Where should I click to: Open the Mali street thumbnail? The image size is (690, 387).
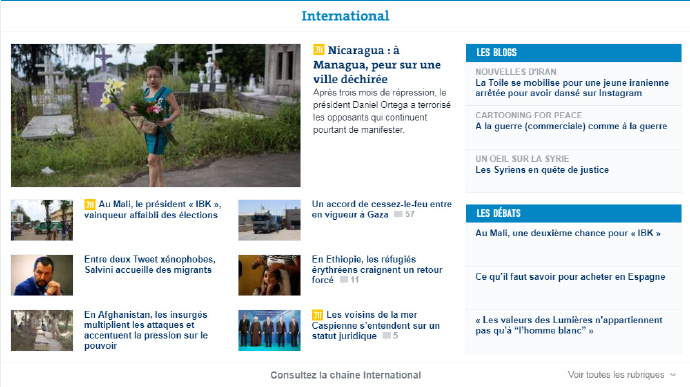42,220
